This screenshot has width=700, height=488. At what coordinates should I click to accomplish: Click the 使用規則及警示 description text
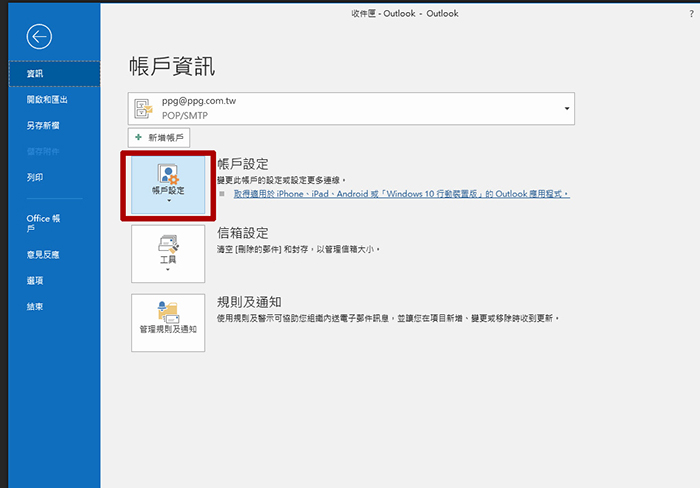pos(388,318)
